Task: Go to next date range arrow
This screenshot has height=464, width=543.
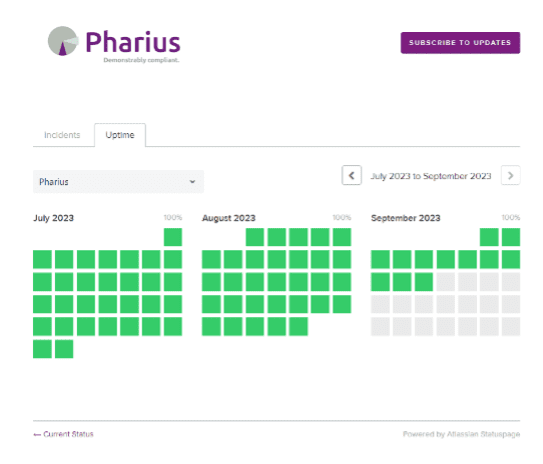Action: coord(510,175)
